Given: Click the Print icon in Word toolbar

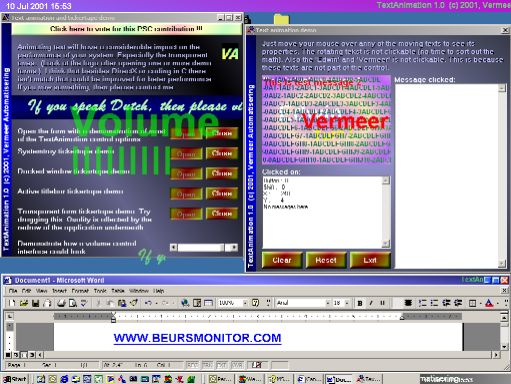Looking at the screenshot, I should click(x=61, y=303).
